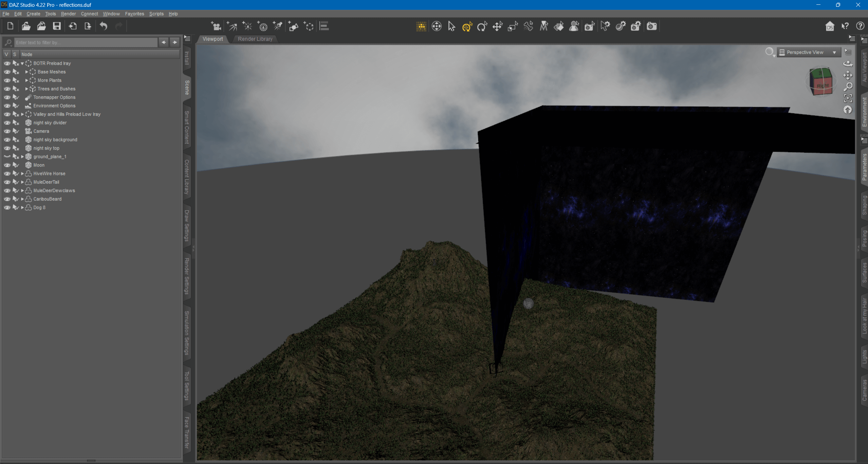Screen dimensions: 868x464
Task: Open the Perspective View dropdown
Action: point(809,52)
